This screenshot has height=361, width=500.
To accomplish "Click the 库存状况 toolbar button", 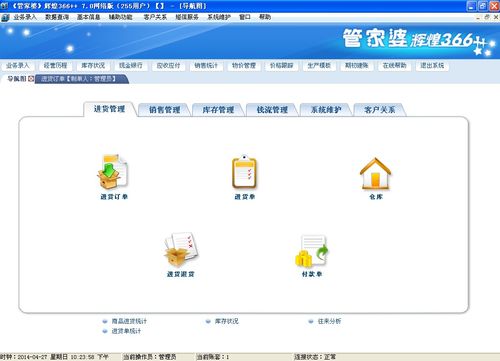I will [93, 66].
